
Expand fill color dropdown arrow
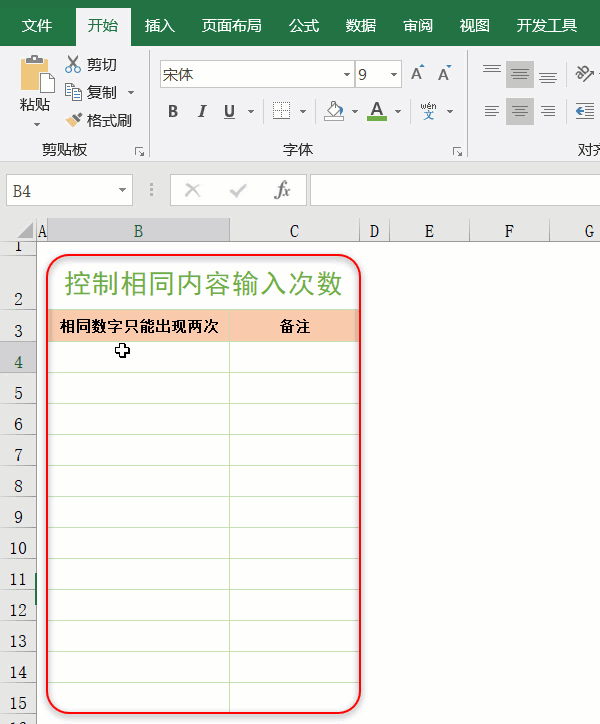click(355, 111)
